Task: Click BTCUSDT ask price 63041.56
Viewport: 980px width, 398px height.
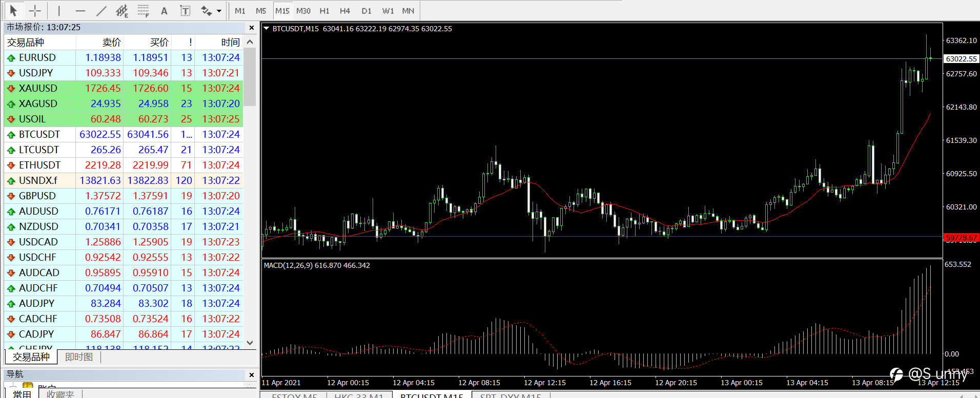Action: (x=148, y=135)
